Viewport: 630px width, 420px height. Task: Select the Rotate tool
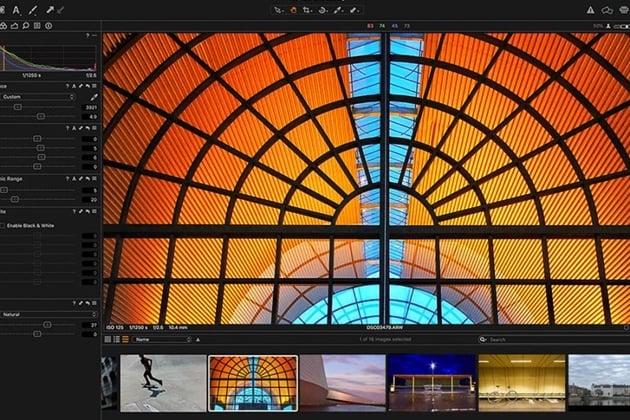323,10
